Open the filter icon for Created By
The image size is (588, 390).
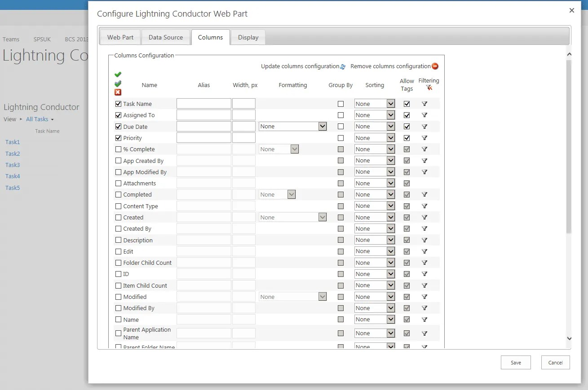coord(424,229)
